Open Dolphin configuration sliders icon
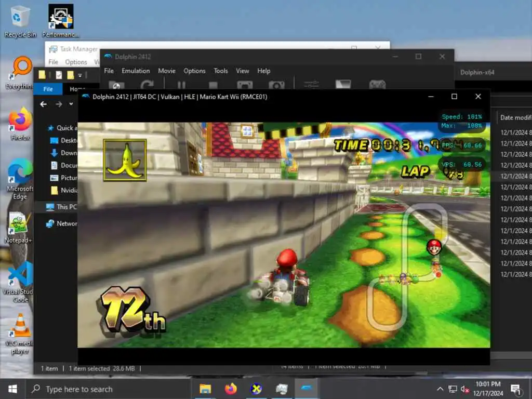This screenshot has width=532, height=399. 311,85
